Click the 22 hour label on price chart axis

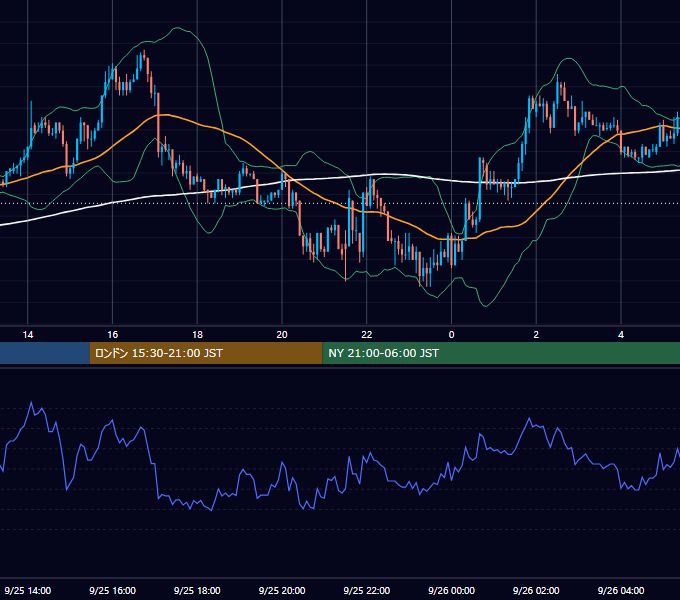(367, 335)
